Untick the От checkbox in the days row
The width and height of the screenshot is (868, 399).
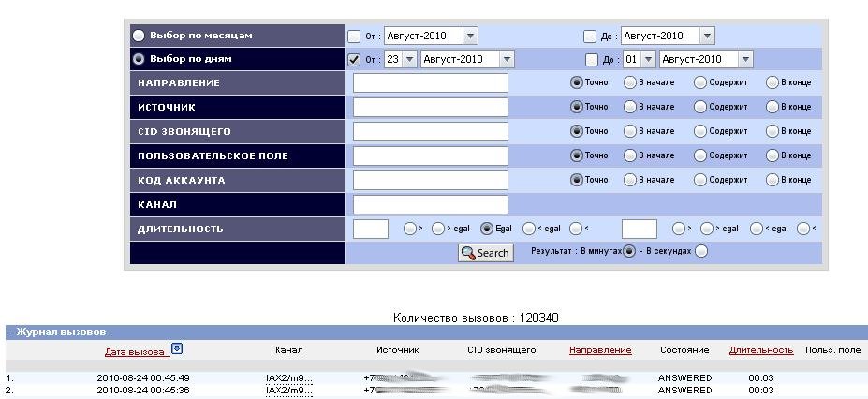(354, 59)
